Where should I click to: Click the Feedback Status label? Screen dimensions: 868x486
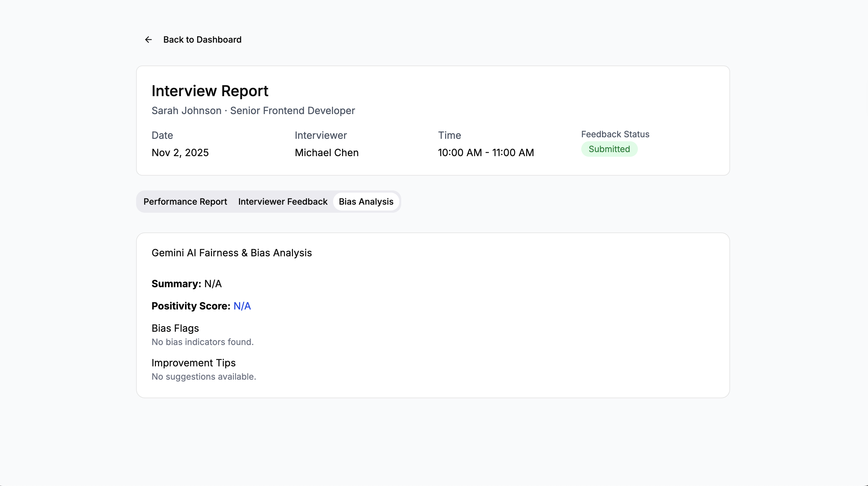click(615, 134)
